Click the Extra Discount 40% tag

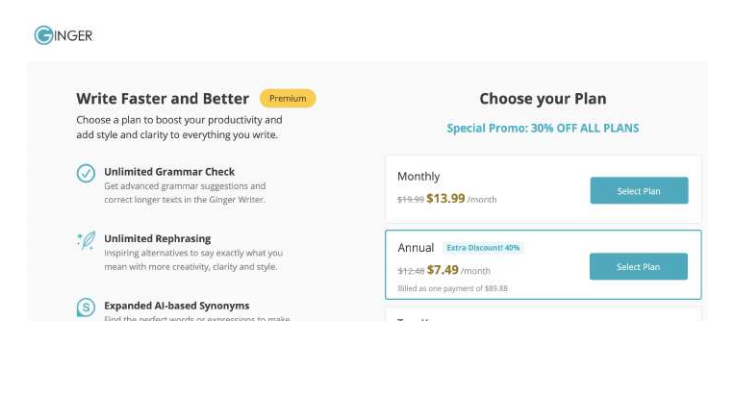[x=483, y=248]
